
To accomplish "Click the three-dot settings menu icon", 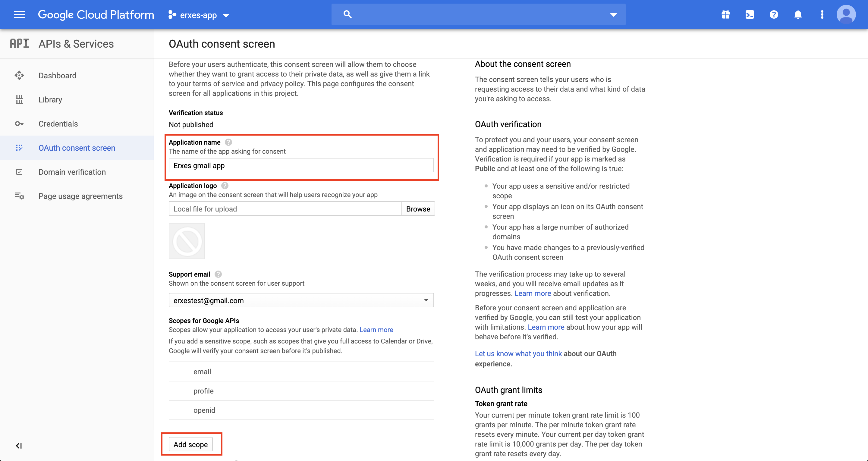I will point(822,14).
